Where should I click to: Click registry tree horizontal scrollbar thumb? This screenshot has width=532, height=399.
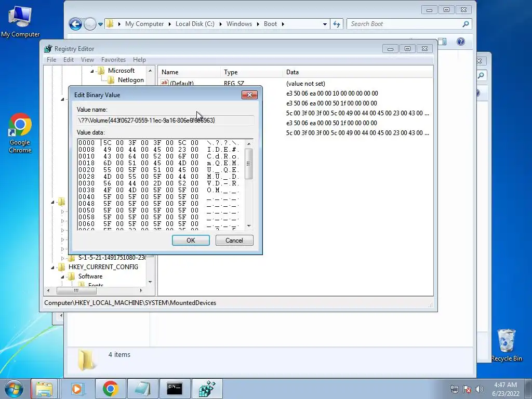[76, 291]
